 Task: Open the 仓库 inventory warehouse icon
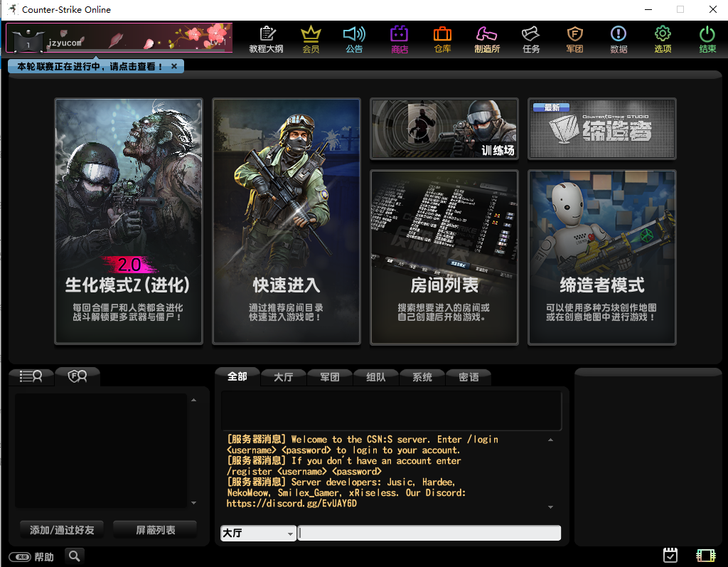coord(442,39)
